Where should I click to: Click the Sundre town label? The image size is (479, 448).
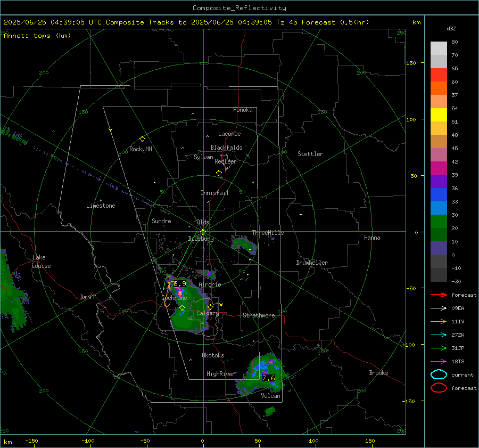point(162,221)
